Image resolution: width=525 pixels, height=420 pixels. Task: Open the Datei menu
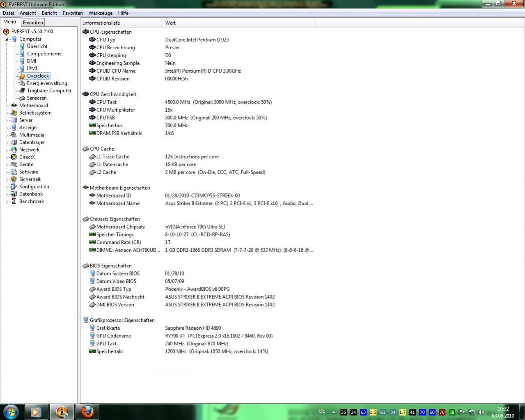click(x=8, y=13)
